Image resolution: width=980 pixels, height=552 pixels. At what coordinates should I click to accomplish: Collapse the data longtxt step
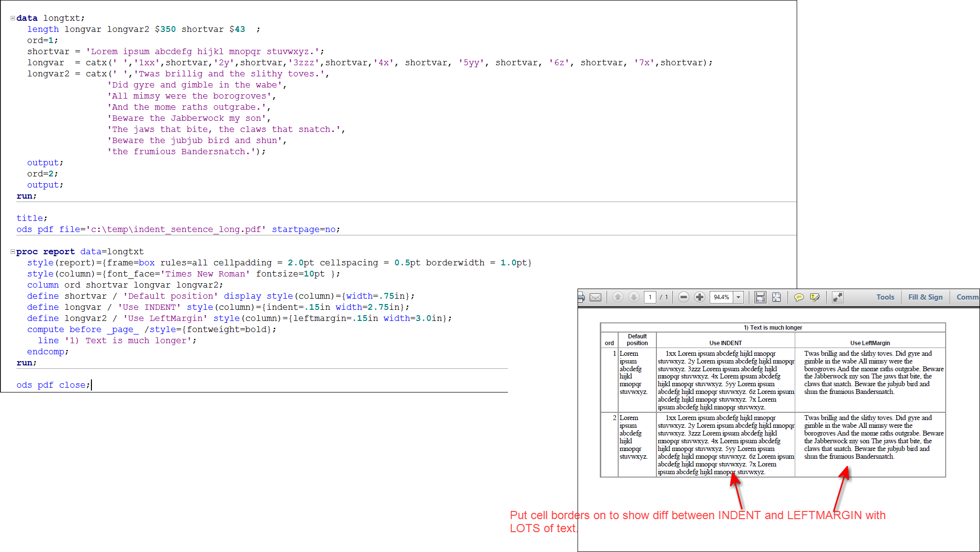pos(13,18)
